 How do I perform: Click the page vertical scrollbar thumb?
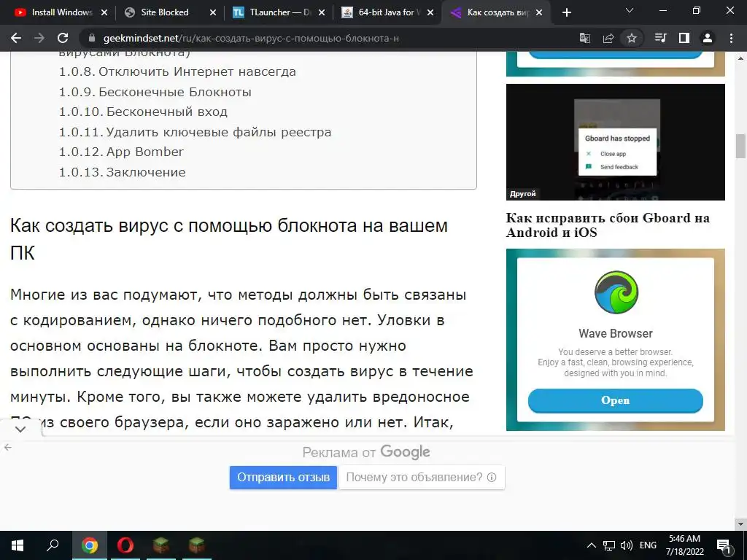coord(740,146)
